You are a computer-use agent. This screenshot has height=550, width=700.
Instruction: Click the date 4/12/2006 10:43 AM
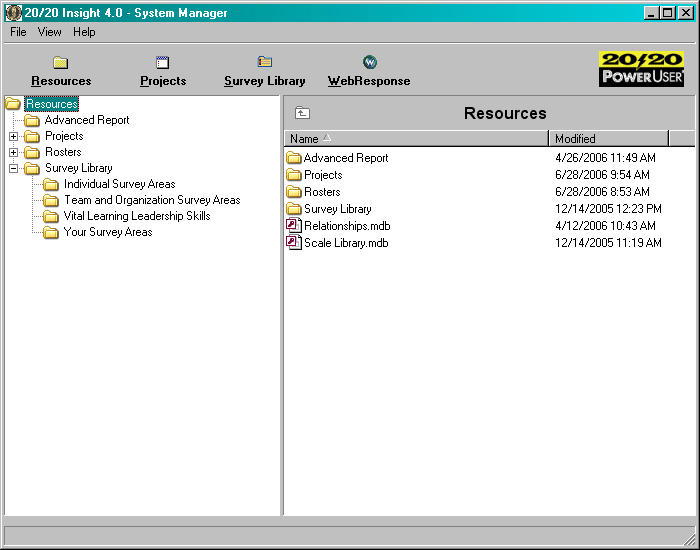(x=605, y=225)
